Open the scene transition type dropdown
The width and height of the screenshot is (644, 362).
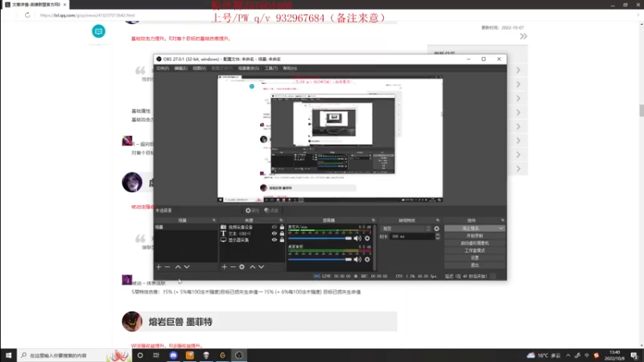click(x=407, y=228)
